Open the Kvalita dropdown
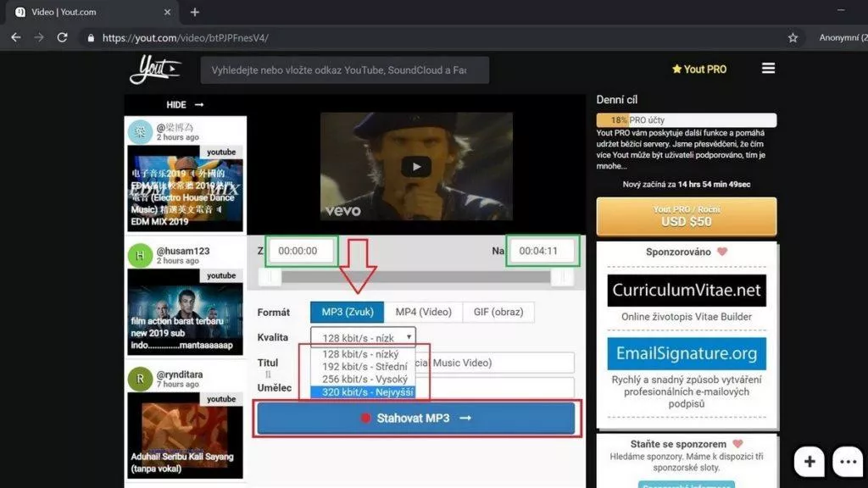This screenshot has height=488, width=868. pyautogui.click(x=363, y=337)
